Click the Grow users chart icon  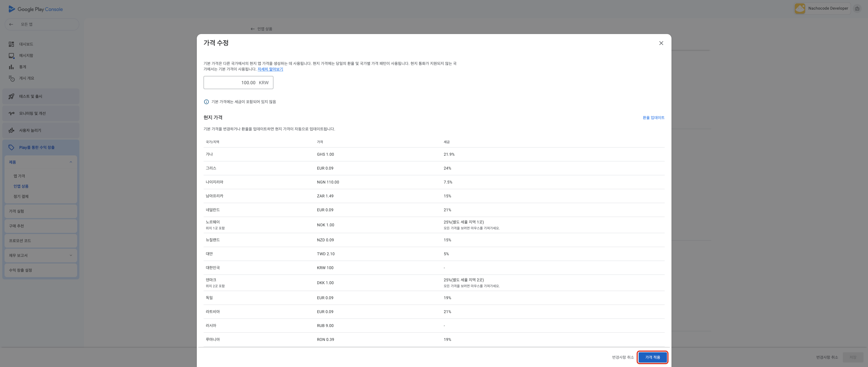11,130
